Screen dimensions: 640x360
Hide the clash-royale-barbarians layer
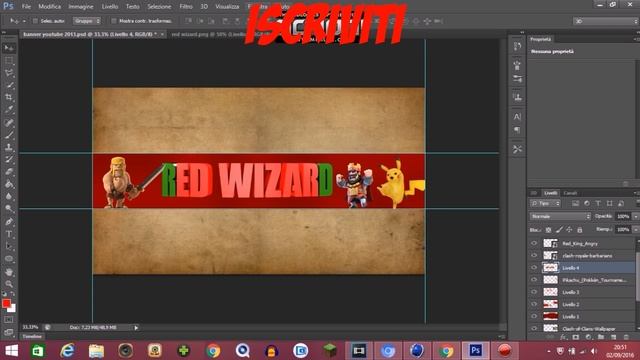point(534,256)
